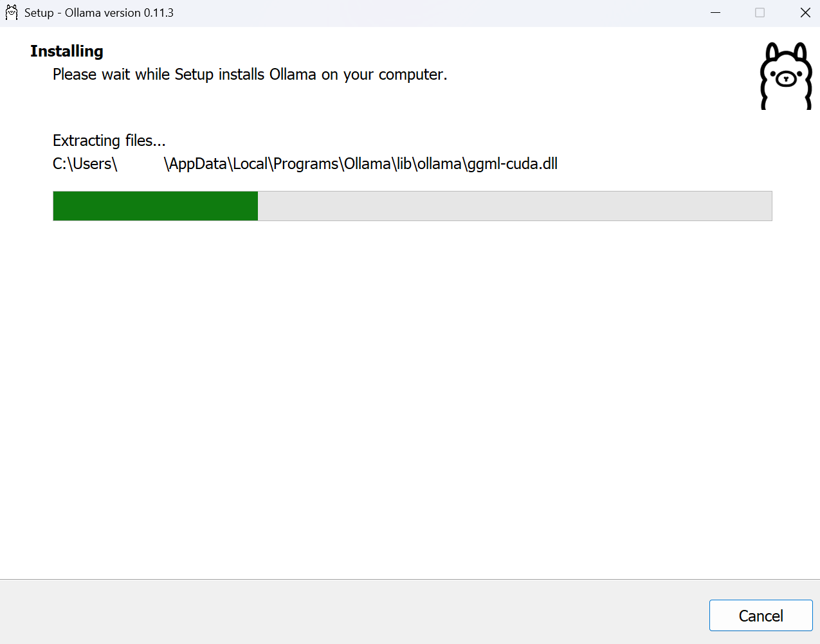Close the Ollama Setup window
The height and width of the screenshot is (644, 820).
(x=805, y=13)
